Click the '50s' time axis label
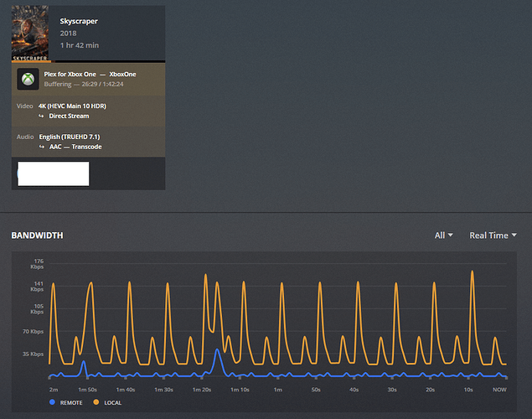 [x=316, y=390]
